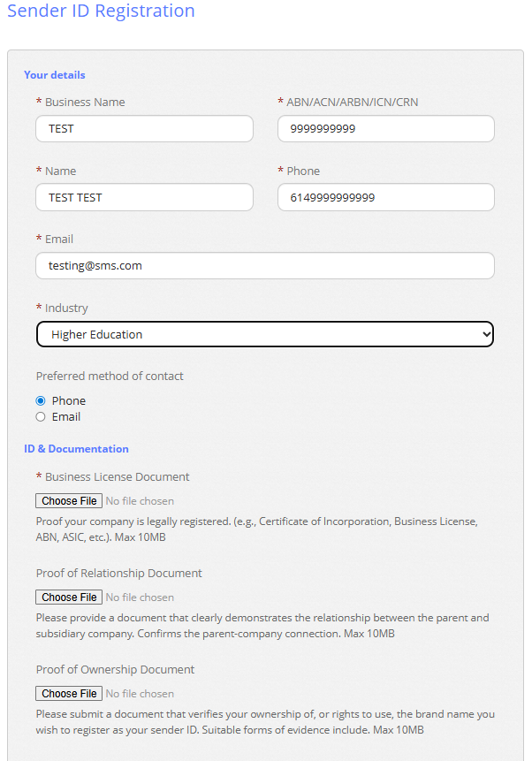
Task: Choose file for Proof of Ownership Document
Action: 69,694
